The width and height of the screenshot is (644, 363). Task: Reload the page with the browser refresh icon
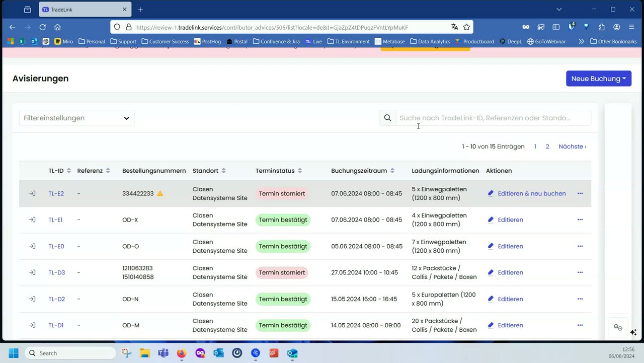[x=43, y=27]
